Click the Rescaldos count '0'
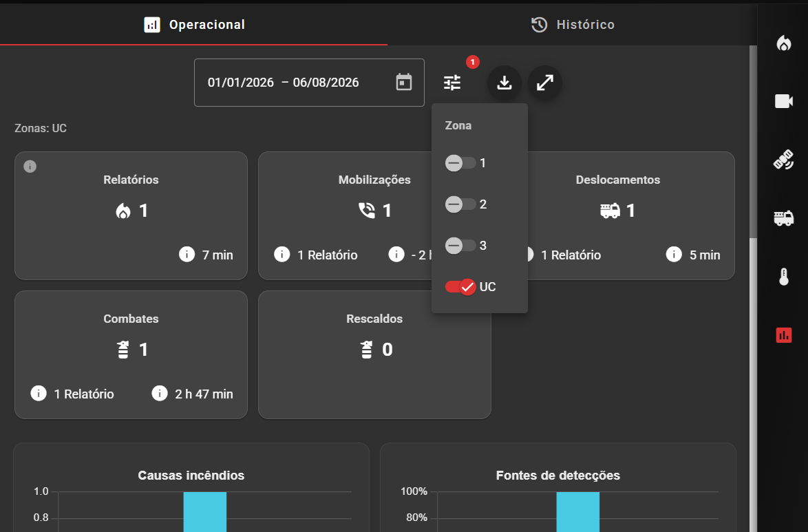The width and height of the screenshot is (808, 532). (x=387, y=350)
